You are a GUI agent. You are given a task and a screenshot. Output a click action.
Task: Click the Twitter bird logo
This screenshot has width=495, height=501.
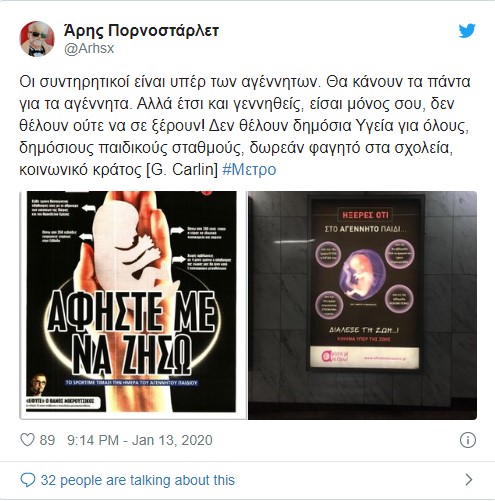pos(467,31)
